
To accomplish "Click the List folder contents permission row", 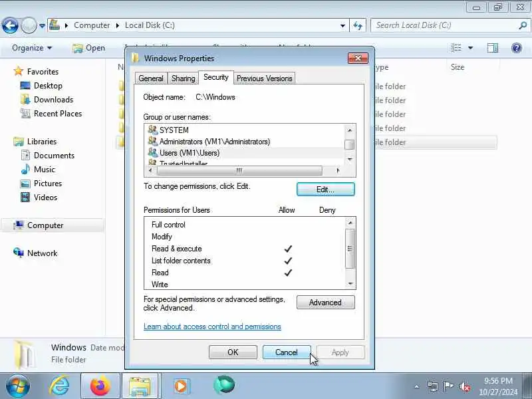I will (244, 261).
